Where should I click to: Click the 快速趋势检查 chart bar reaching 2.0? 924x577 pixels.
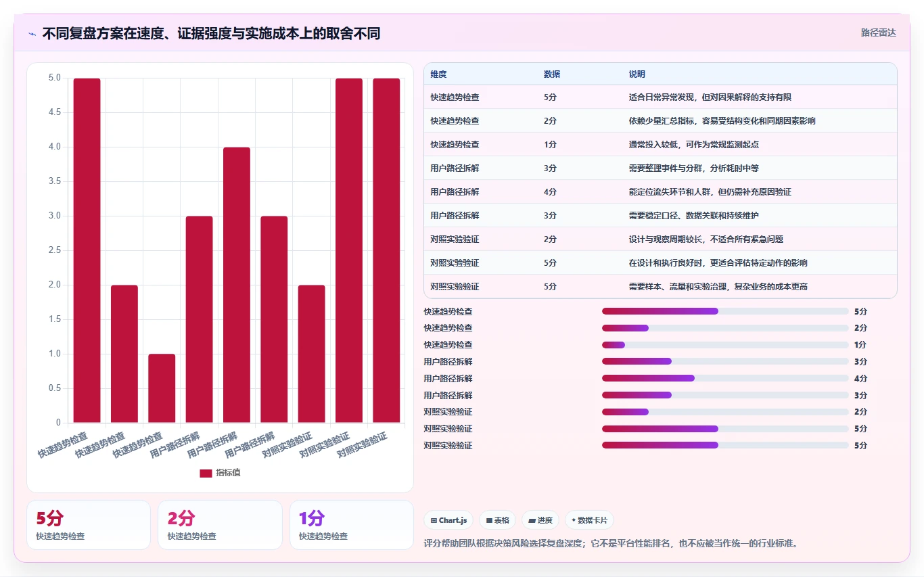click(x=124, y=354)
